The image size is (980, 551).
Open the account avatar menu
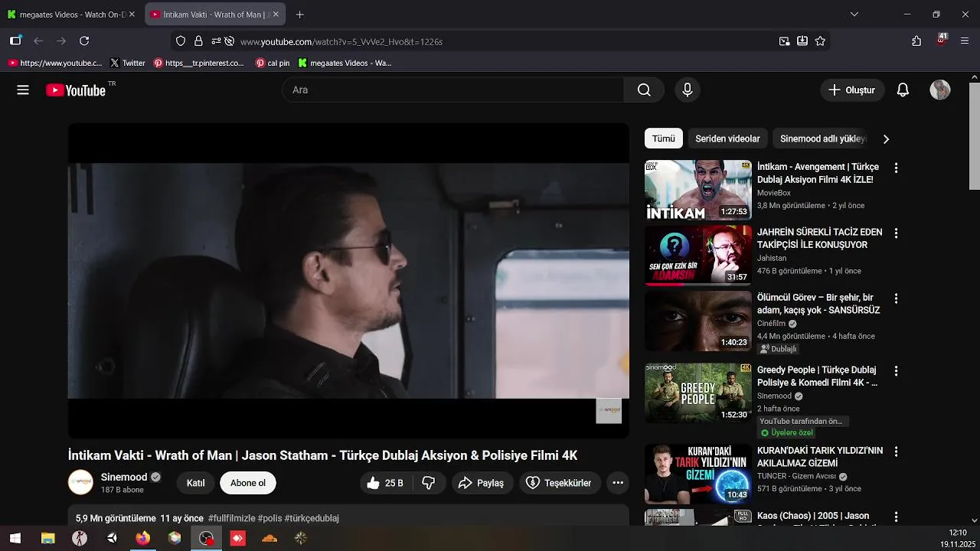[x=940, y=90]
